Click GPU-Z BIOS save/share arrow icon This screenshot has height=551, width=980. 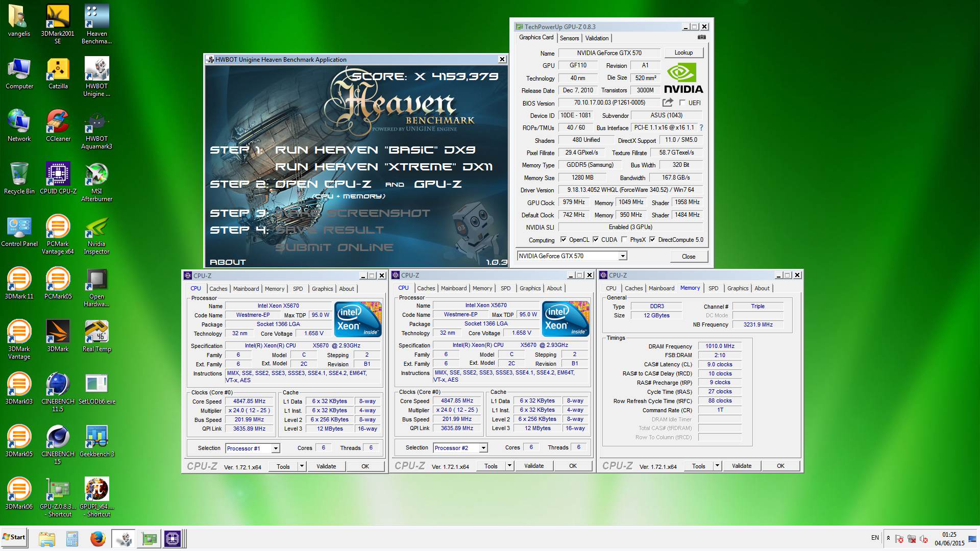668,103
